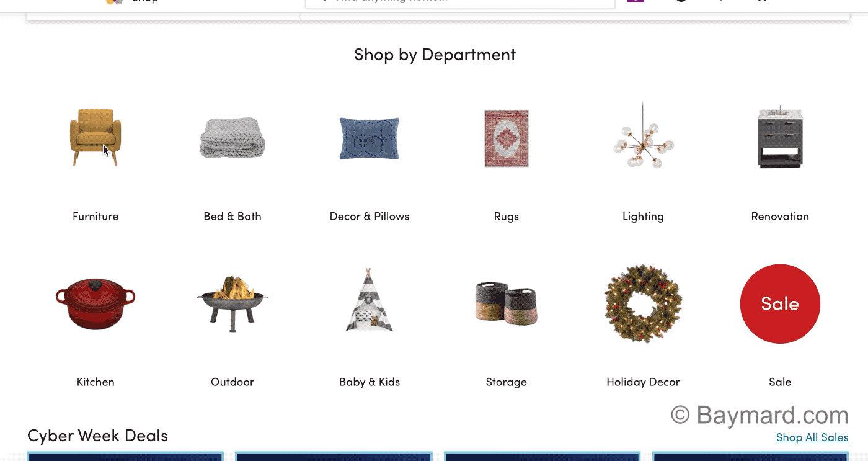The width and height of the screenshot is (868, 461).
Task: Click the Outdoor department label
Action: (232, 382)
